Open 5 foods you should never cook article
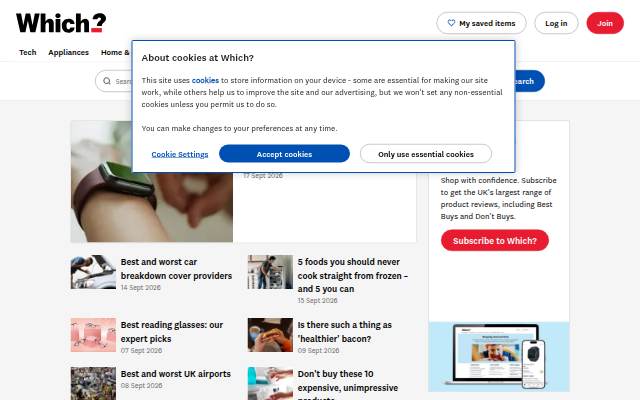 [353, 275]
